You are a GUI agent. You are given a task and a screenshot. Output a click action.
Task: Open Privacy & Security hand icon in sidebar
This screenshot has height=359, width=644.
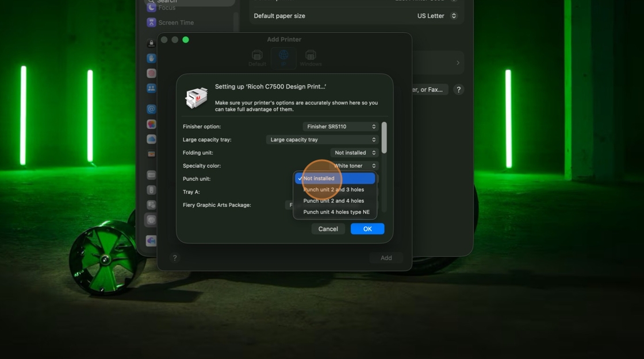(151, 58)
